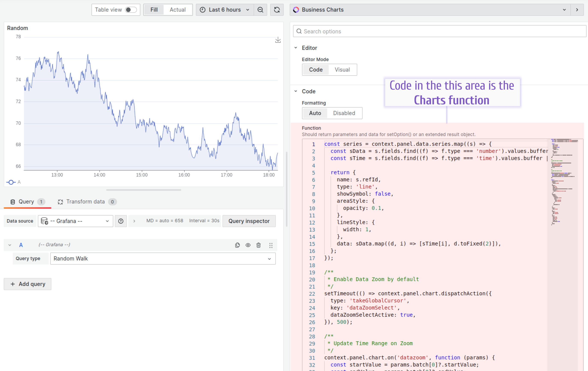Hide query A with eye icon

248,245
